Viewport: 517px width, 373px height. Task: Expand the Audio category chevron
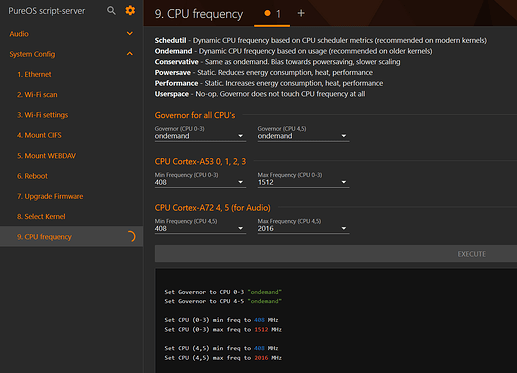(x=130, y=33)
